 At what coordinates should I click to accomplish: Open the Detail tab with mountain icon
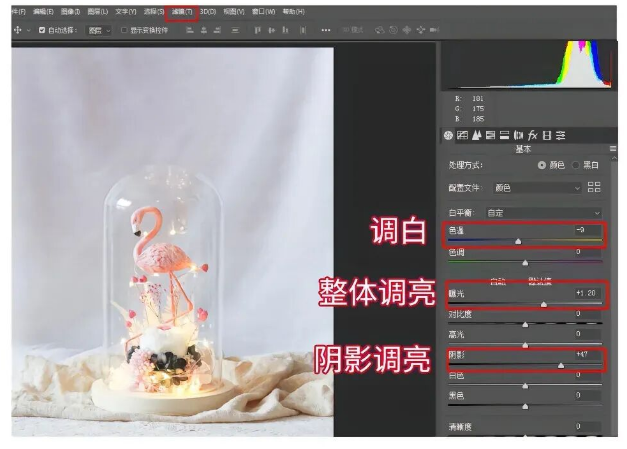click(x=476, y=136)
